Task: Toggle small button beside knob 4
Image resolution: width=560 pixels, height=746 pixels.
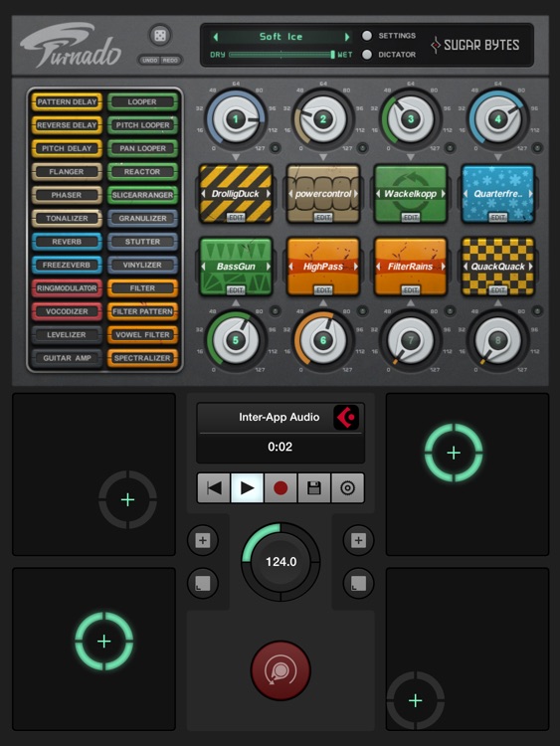Action: [537, 148]
